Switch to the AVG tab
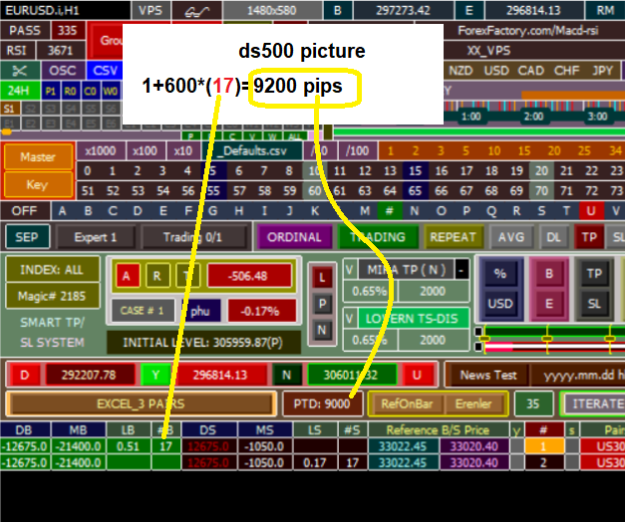The height and width of the screenshot is (522, 625). [511, 237]
